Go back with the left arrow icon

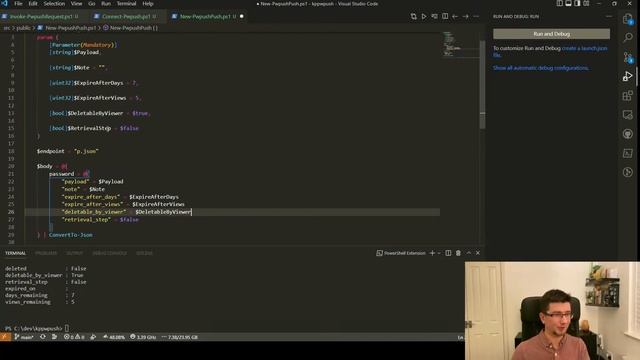tap(455, 16)
